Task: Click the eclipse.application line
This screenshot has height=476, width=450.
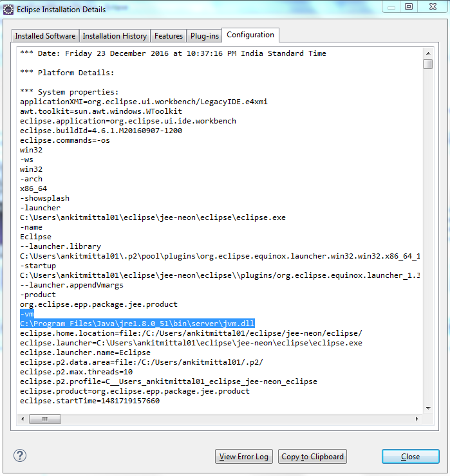Action: [x=128, y=121]
